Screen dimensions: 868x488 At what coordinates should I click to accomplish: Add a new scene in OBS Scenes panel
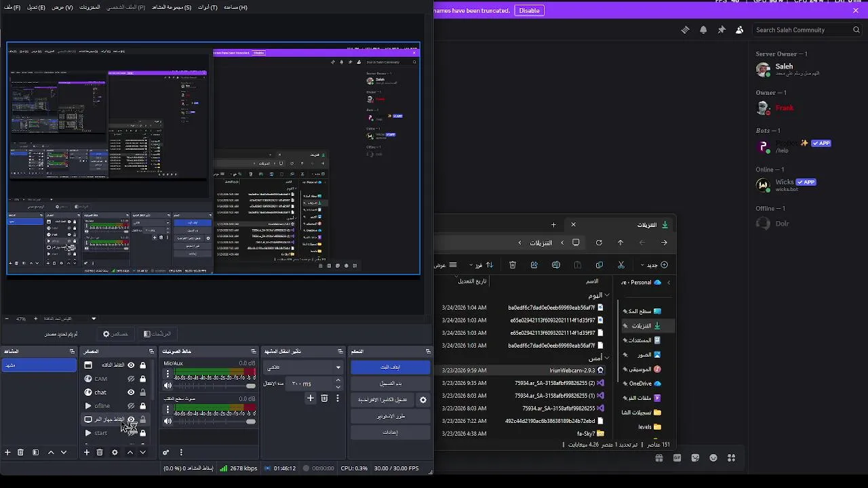[7, 452]
